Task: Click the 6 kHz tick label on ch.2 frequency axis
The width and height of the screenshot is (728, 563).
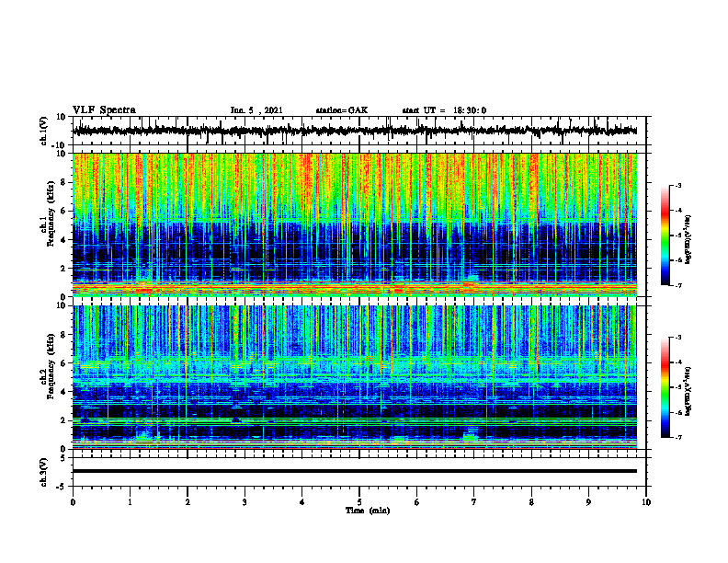Action: point(64,362)
